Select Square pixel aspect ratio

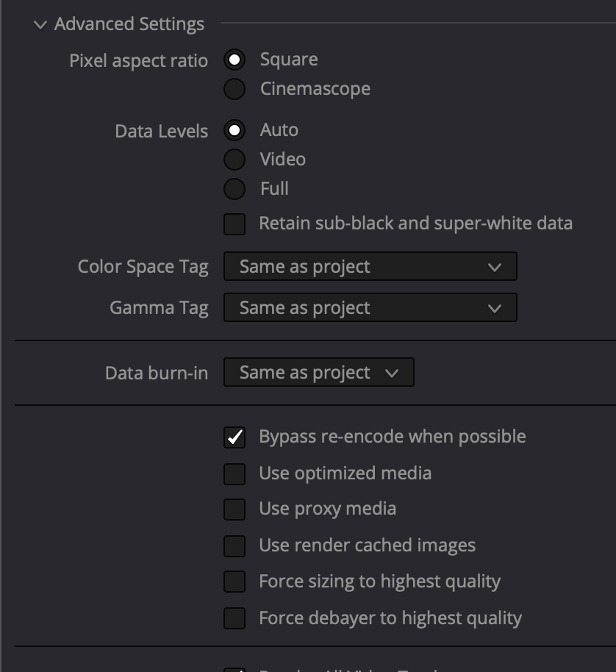234,60
